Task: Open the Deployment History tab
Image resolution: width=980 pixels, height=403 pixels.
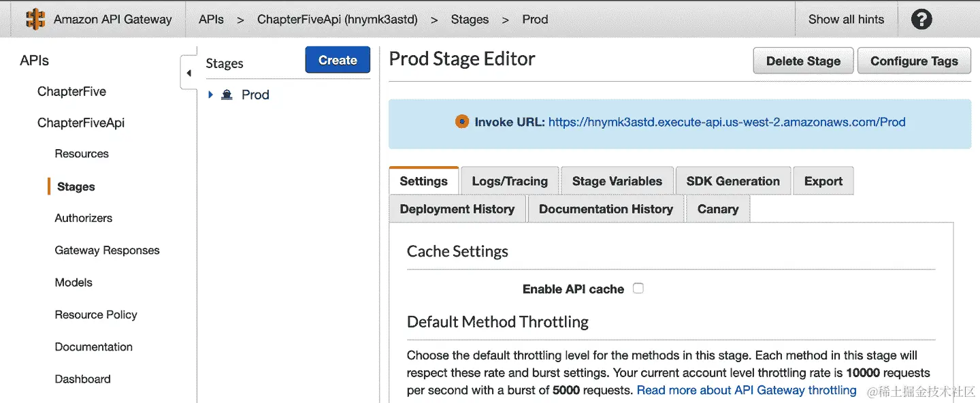Action: 457,209
